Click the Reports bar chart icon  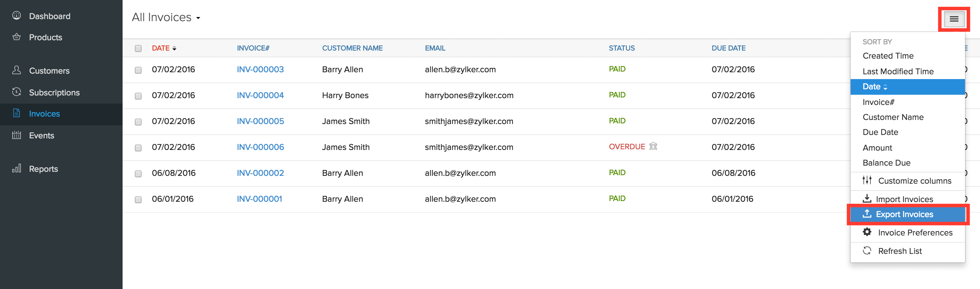coord(16,168)
